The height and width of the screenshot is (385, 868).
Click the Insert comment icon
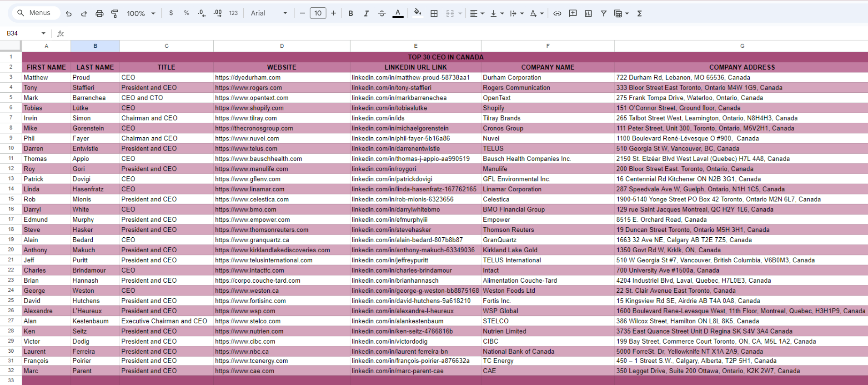pyautogui.click(x=573, y=14)
